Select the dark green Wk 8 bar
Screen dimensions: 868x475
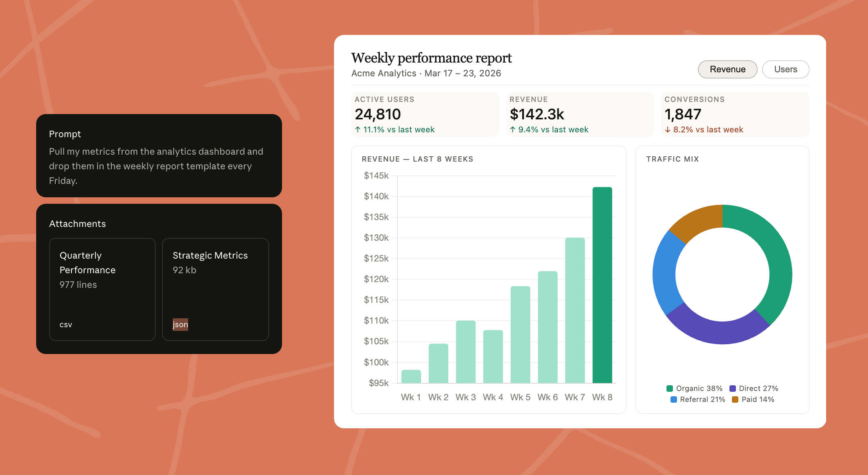602,284
